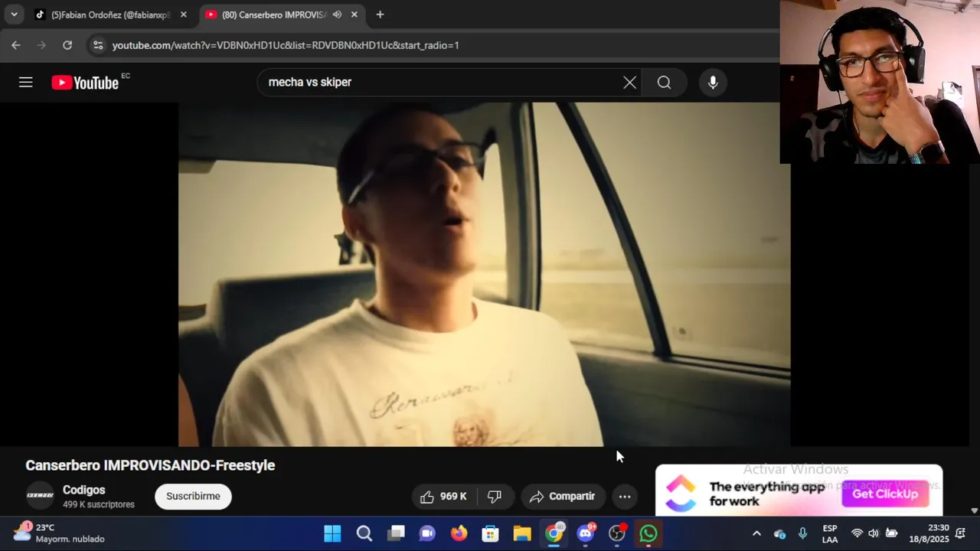Mute the tab via speaker icon
Image resolution: width=980 pixels, height=551 pixels.
[x=337, y=15]
